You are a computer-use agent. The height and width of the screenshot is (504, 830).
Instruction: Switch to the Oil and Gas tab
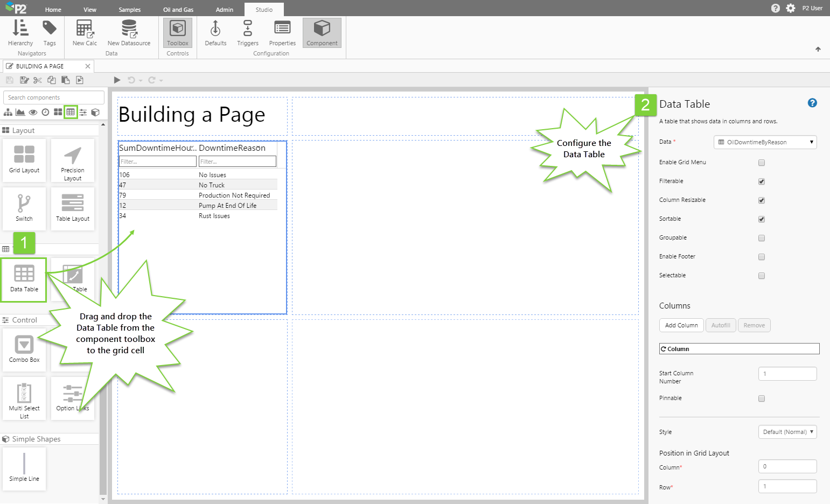coord(178,10)
